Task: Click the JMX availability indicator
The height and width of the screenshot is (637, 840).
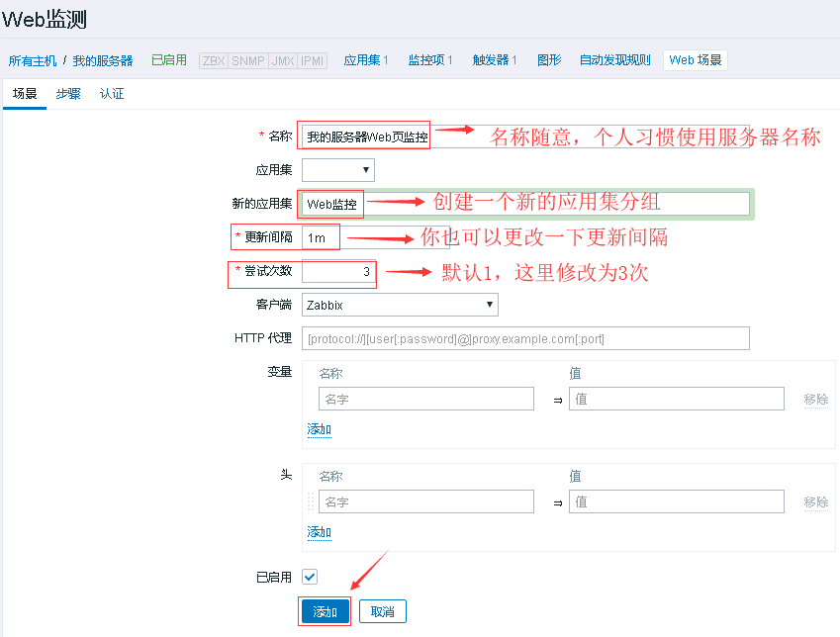Action: coord(282,60)
